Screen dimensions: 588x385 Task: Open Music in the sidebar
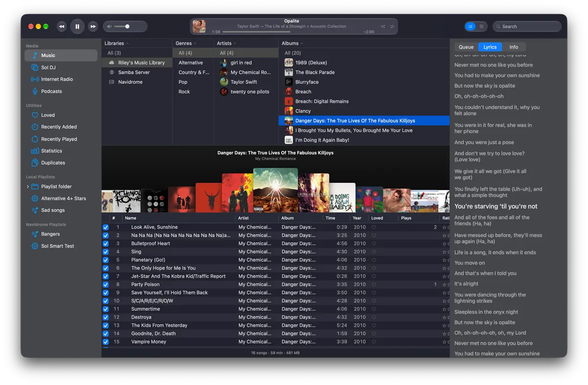pos(61,55)
